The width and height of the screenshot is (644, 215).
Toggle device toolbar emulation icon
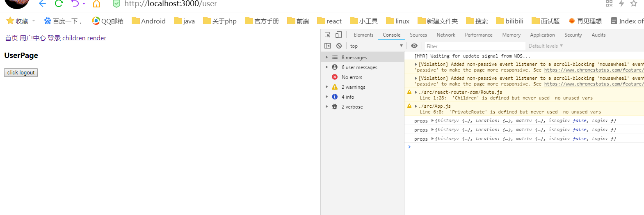[338, 35]
